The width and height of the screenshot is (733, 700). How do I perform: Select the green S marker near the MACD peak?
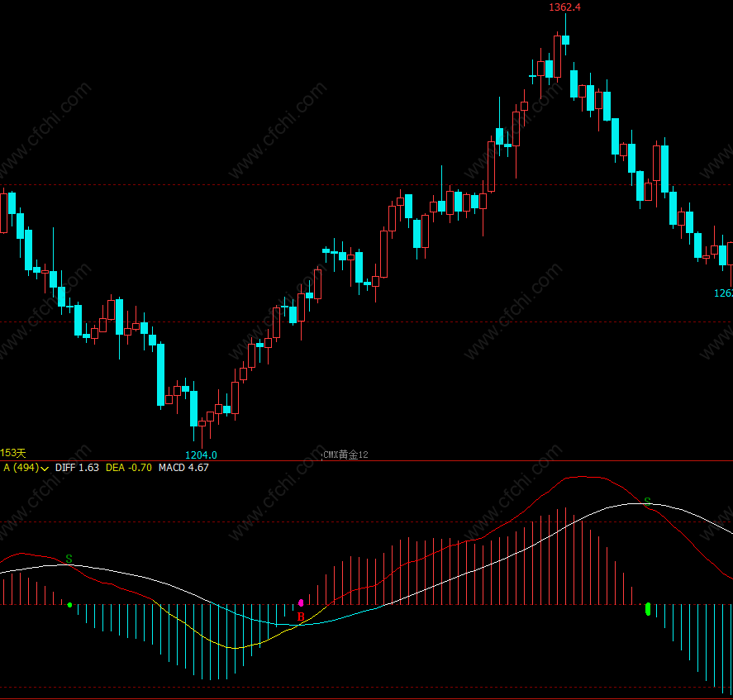tap(647, 502)
